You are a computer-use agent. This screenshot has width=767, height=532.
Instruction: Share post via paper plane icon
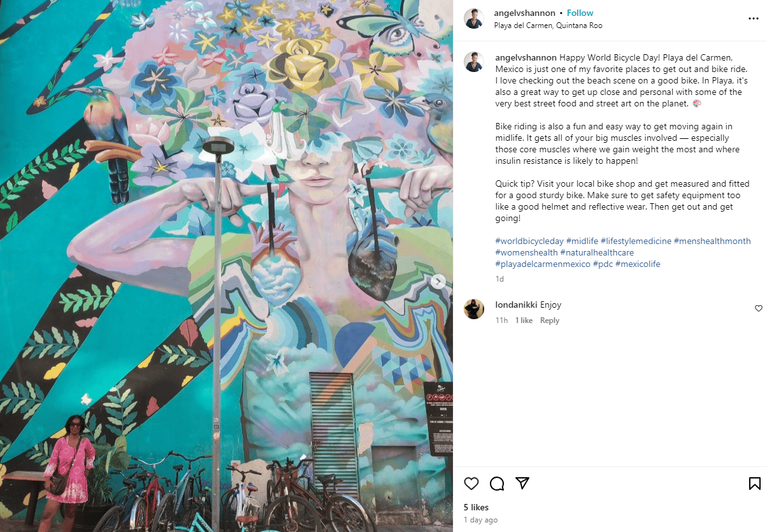point(522,484)
